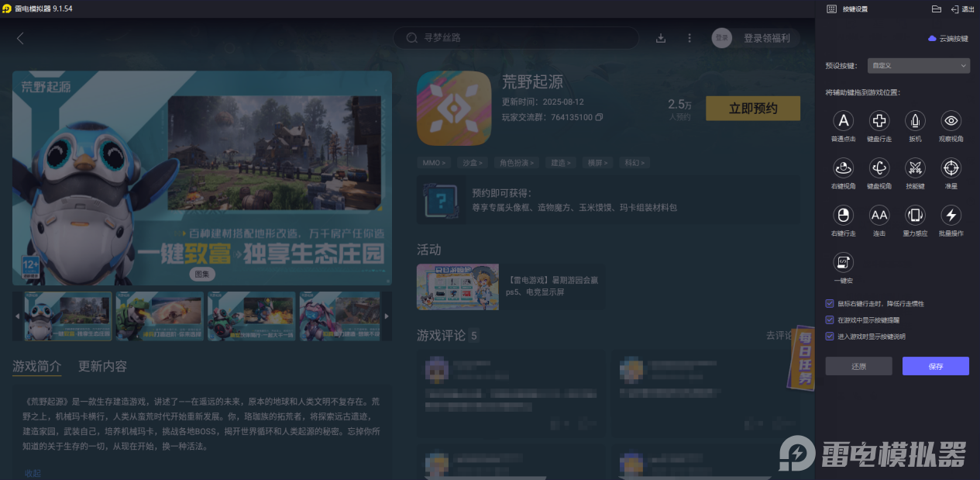Screen dimensions: 980x480
Task: Toggle 在游戏中显示按键提醒 checkbox
Action: (x=830, y=319)
